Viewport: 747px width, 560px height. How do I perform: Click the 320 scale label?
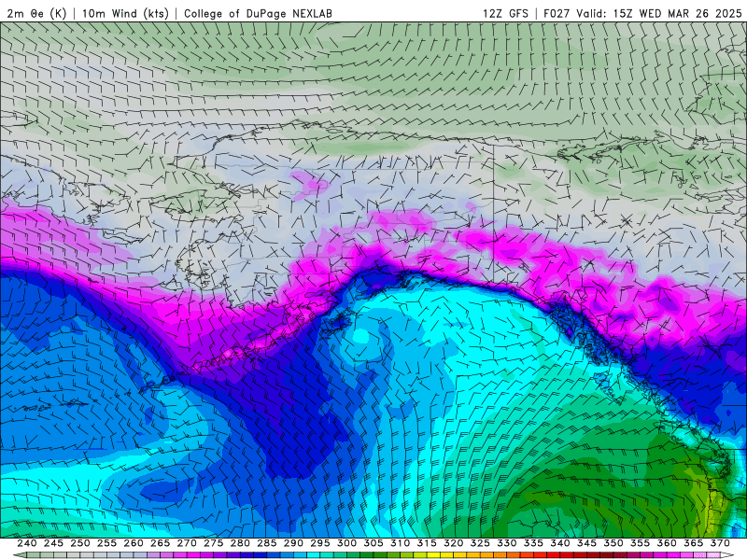pos(454,543)
